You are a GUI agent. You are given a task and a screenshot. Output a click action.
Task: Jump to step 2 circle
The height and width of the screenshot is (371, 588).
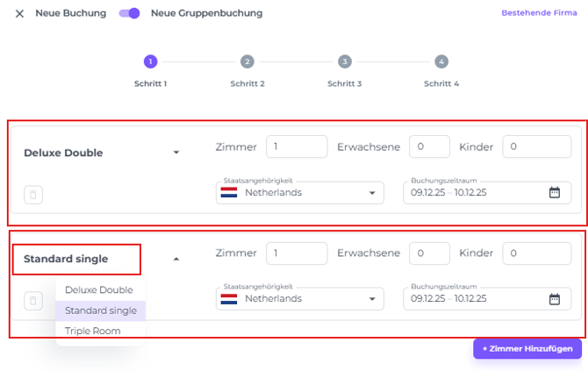point(247,61)
